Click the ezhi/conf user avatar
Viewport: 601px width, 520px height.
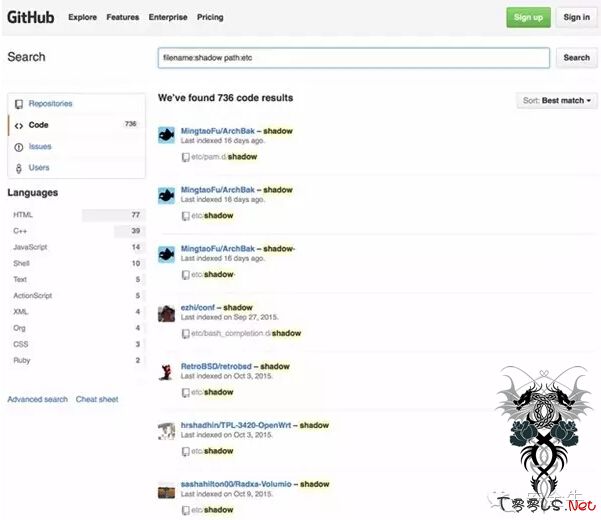tap(167, 312)
